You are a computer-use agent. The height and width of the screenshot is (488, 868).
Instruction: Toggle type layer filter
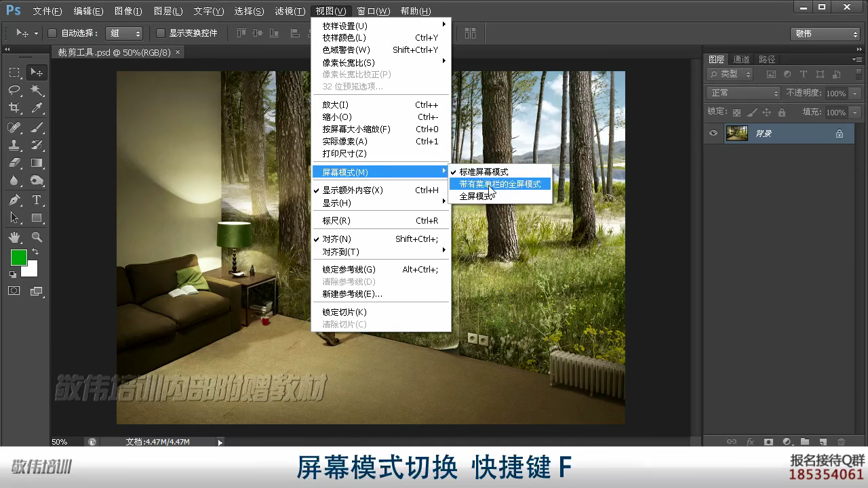coord(804,75)
